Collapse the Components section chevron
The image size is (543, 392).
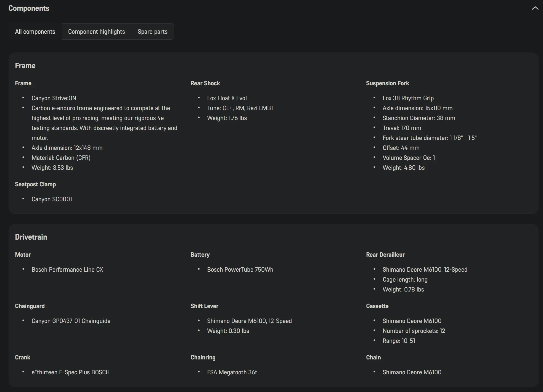[535, 8]
